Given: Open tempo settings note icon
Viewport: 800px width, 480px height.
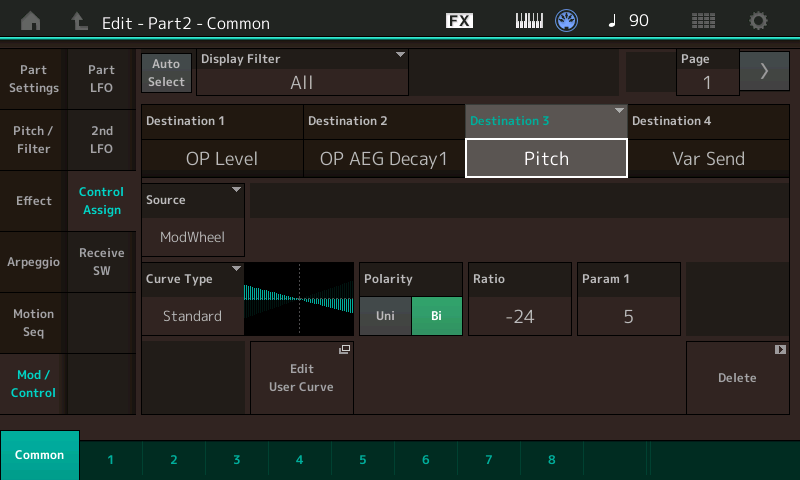Looking at the screenshot, I should 613,21.
